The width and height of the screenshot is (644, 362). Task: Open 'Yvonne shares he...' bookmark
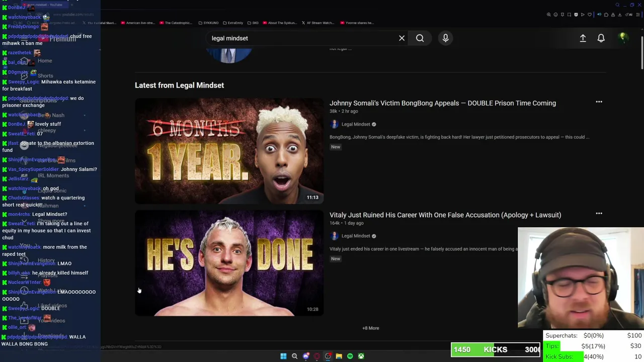point(357,23)
